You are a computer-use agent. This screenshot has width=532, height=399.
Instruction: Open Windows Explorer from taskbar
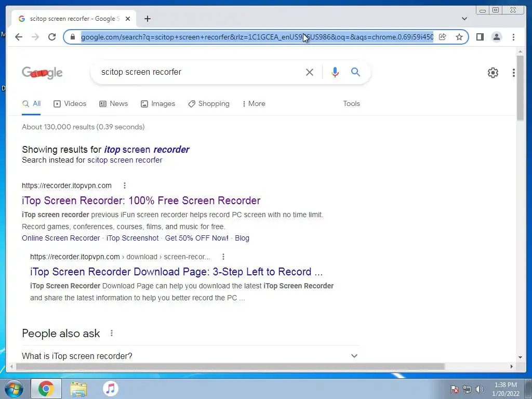point(78,389)
